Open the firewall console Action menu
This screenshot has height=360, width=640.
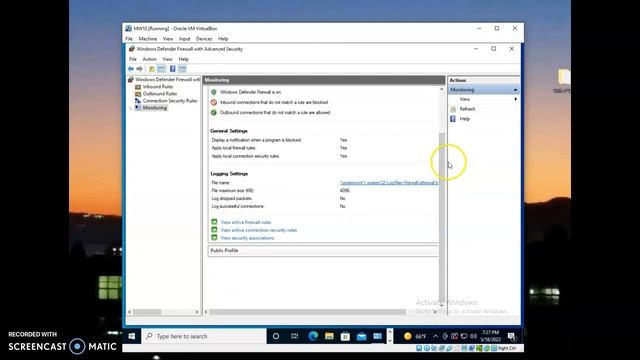[149, 59]
